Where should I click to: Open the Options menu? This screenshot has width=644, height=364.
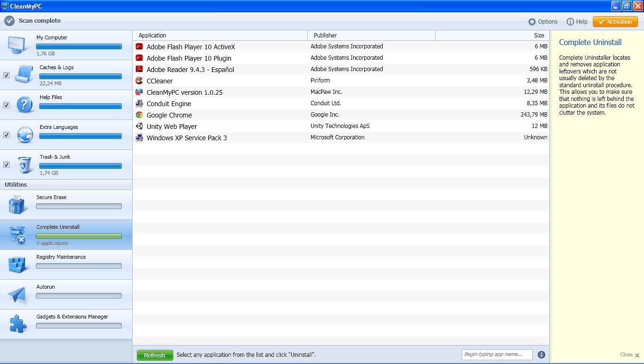pyautogui.click(x=543, y=22)
